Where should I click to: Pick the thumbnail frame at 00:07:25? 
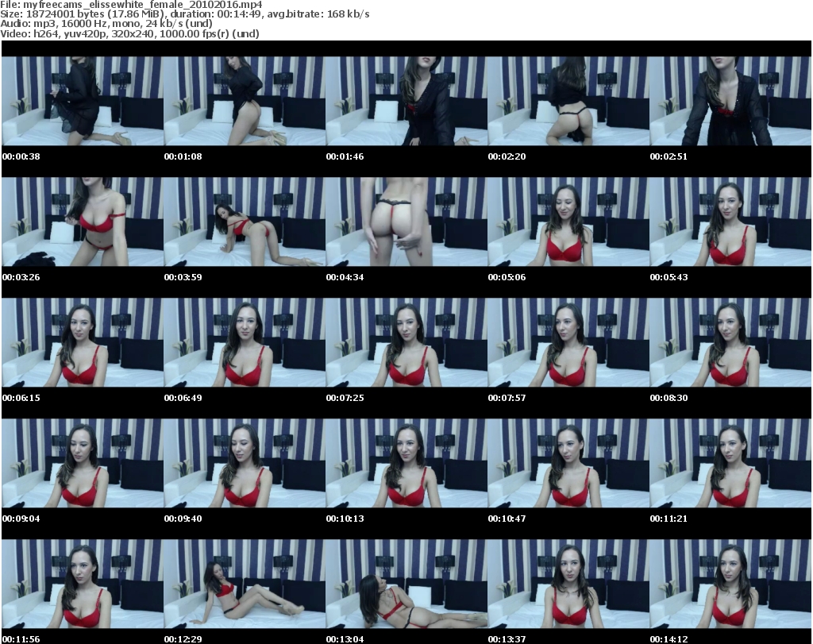pos(406,343)
